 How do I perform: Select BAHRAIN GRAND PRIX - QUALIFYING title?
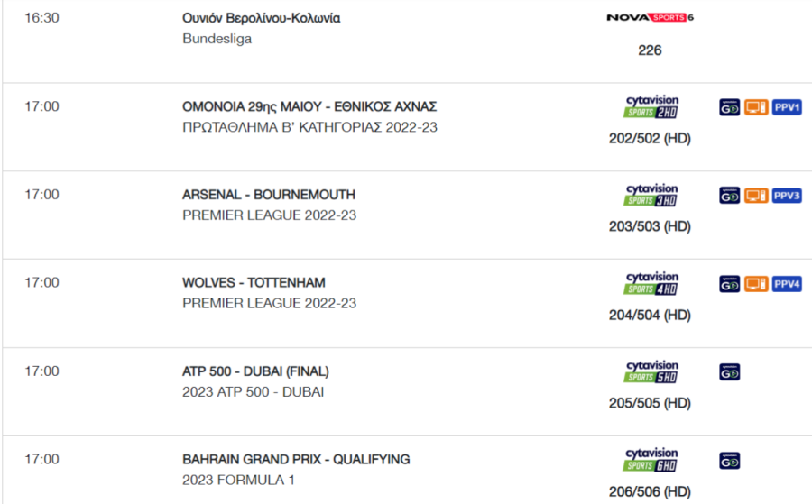tap(296, 460)
